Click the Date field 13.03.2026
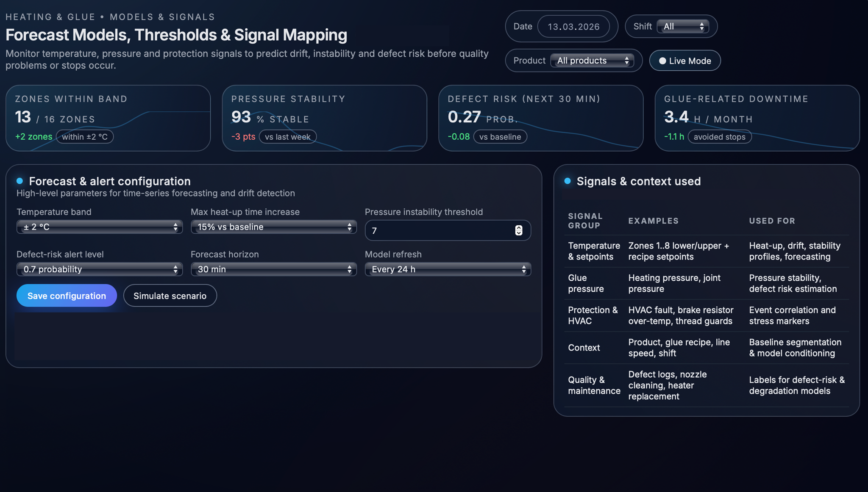Viewport: 868px width, 492px height. click(x=573, y=27)
